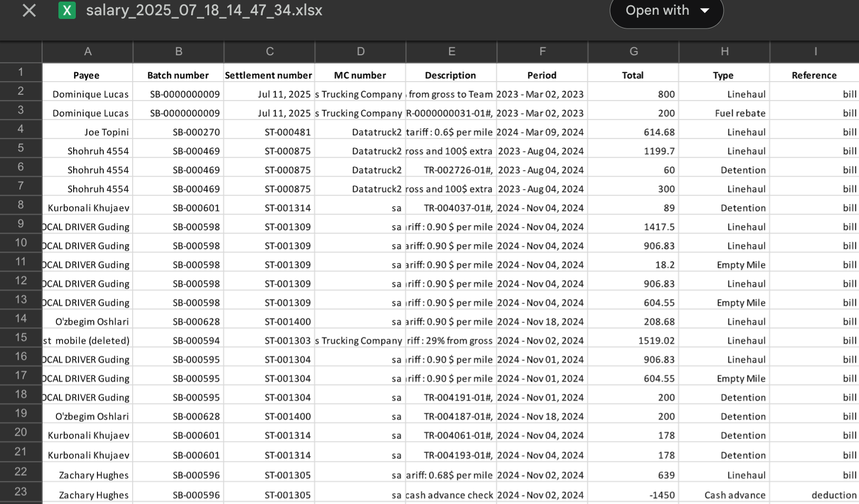Open the 'Open with' dropdown
Screen dimensions: 859x504
pos(666,11)
